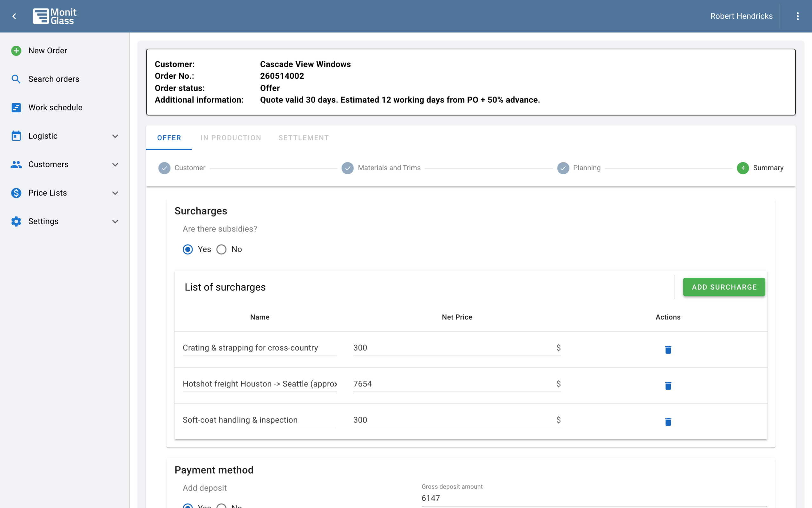
Task: Go to the Customer step label
Action: pos(190,168)
